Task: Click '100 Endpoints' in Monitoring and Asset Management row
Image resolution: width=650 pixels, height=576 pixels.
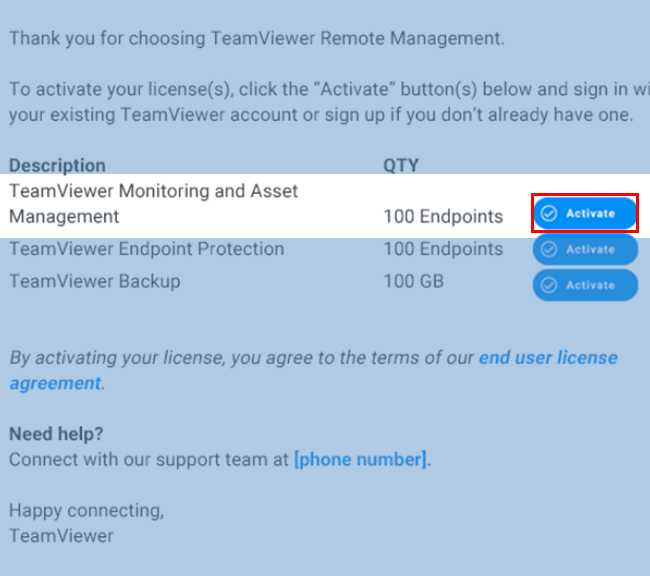Action: click(443, 216)
